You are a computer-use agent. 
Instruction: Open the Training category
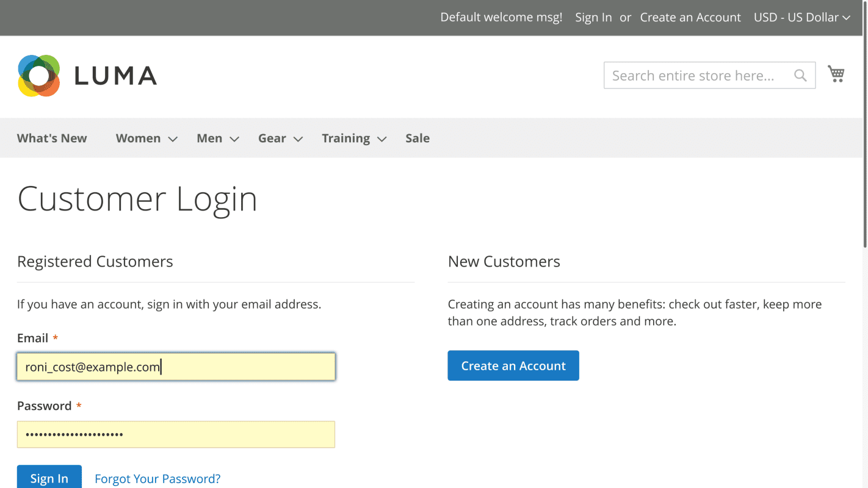(346, 138)
